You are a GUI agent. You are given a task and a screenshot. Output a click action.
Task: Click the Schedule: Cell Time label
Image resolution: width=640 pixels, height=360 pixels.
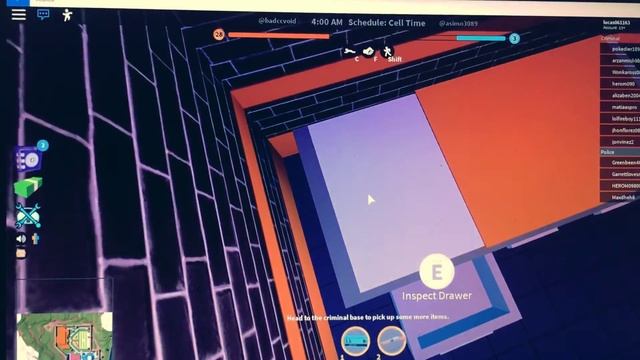(387, 23)
